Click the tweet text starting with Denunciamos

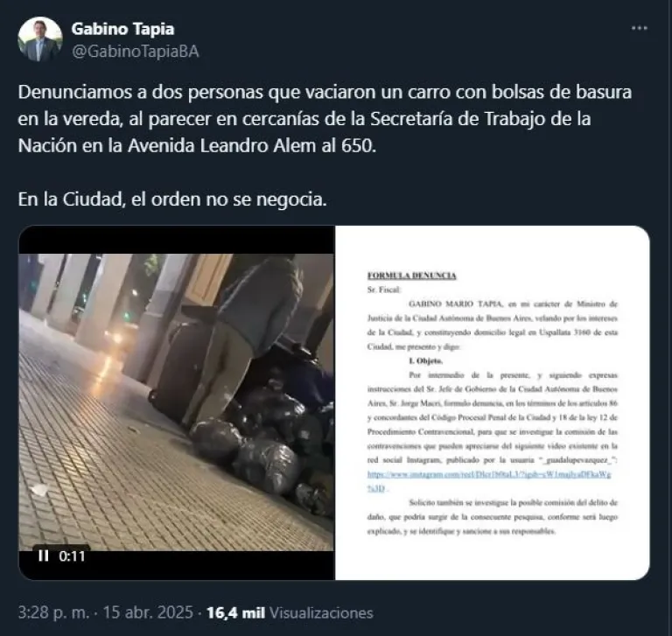pyautogui.click(x=325, y=119)
